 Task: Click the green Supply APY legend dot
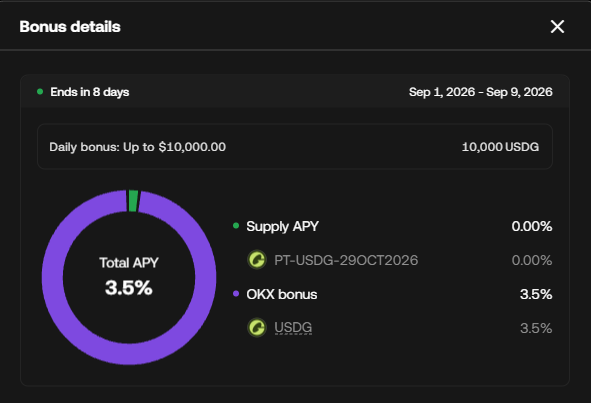236,225
